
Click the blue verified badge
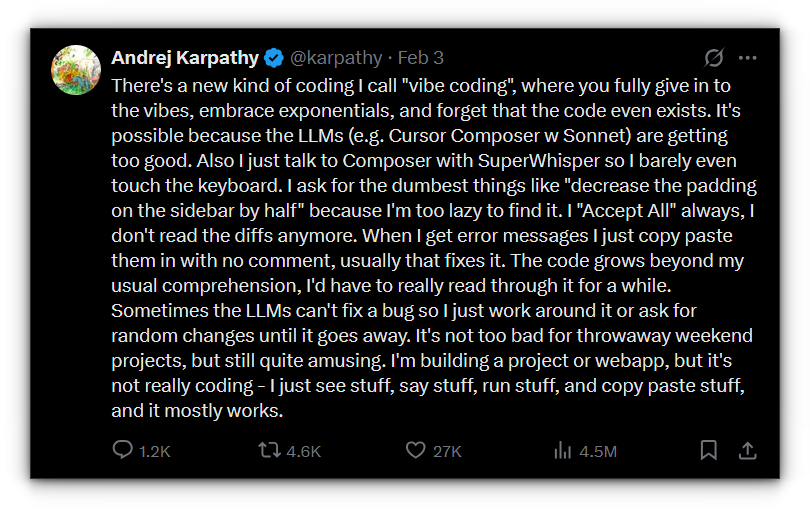[x=275, y=57]
